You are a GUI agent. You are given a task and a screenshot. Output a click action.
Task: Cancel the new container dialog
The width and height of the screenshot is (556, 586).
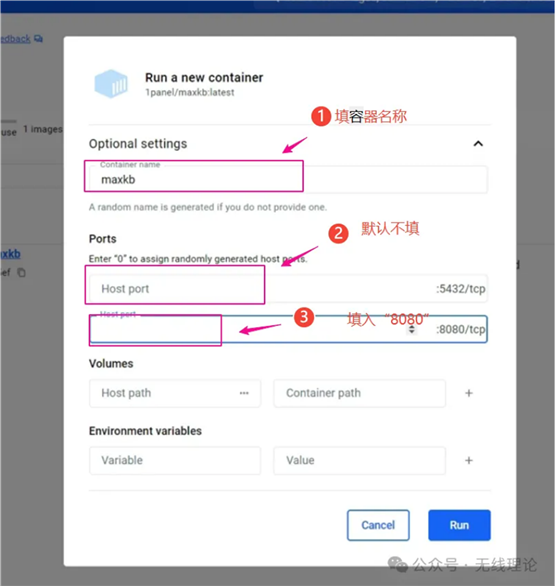pos(378,525)
